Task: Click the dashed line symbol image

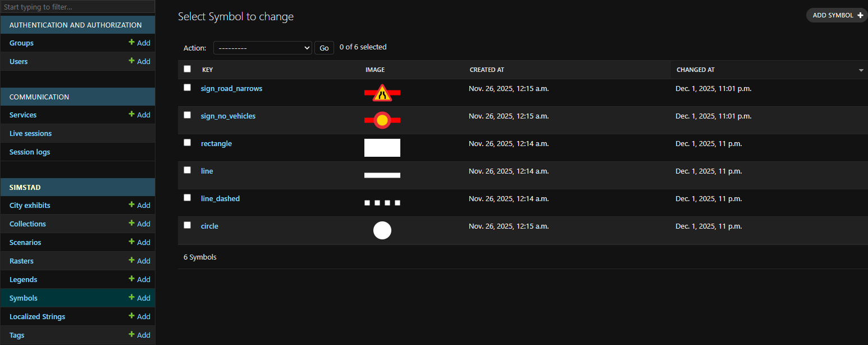Action: click(382, 203)
